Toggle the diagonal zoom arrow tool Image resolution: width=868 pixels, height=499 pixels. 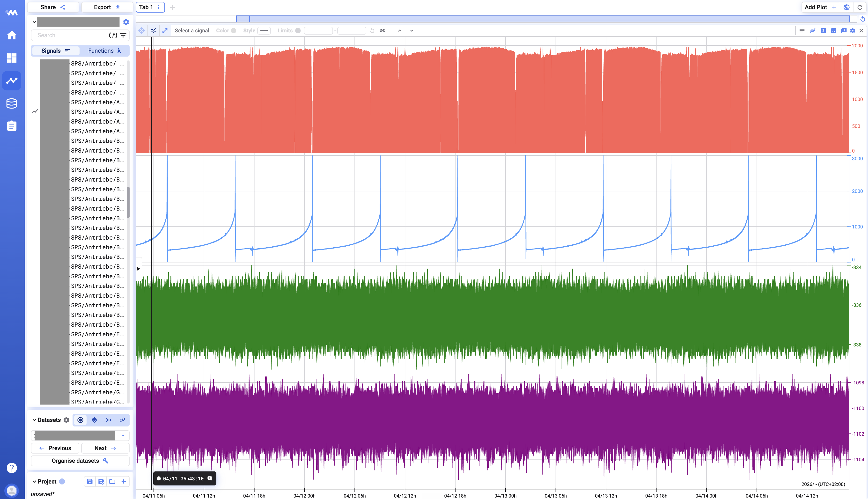pyautogui.click(x=165, y=30)
